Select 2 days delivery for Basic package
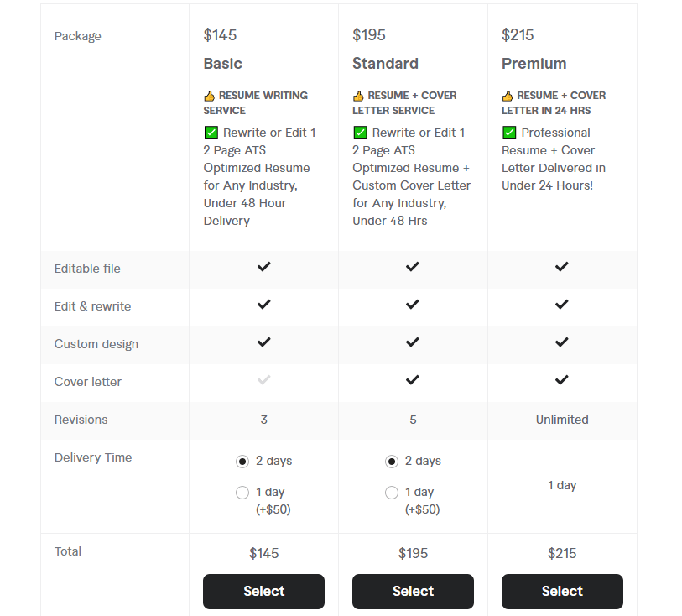The image size is (682, 616). click(x=242, y=462)
